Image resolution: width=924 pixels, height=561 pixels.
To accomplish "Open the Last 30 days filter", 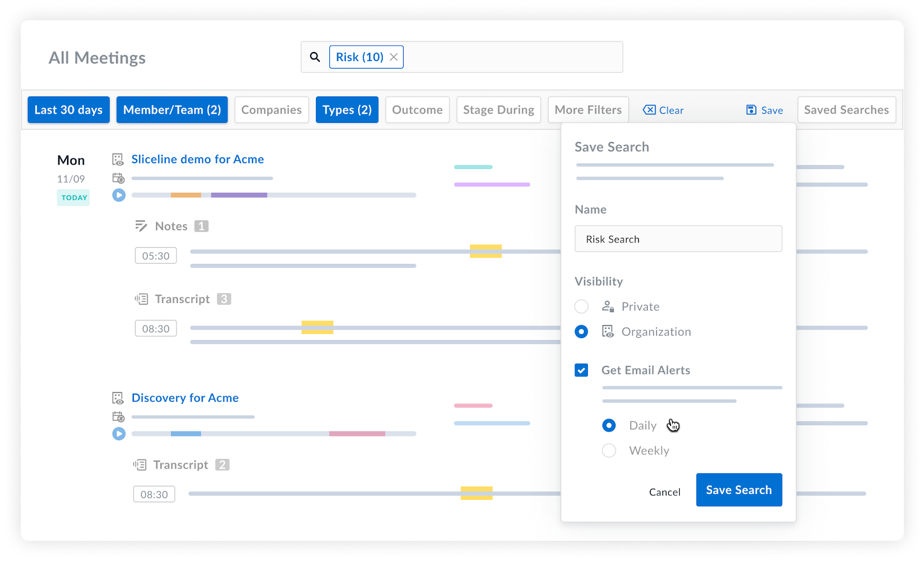I will 69,110.
